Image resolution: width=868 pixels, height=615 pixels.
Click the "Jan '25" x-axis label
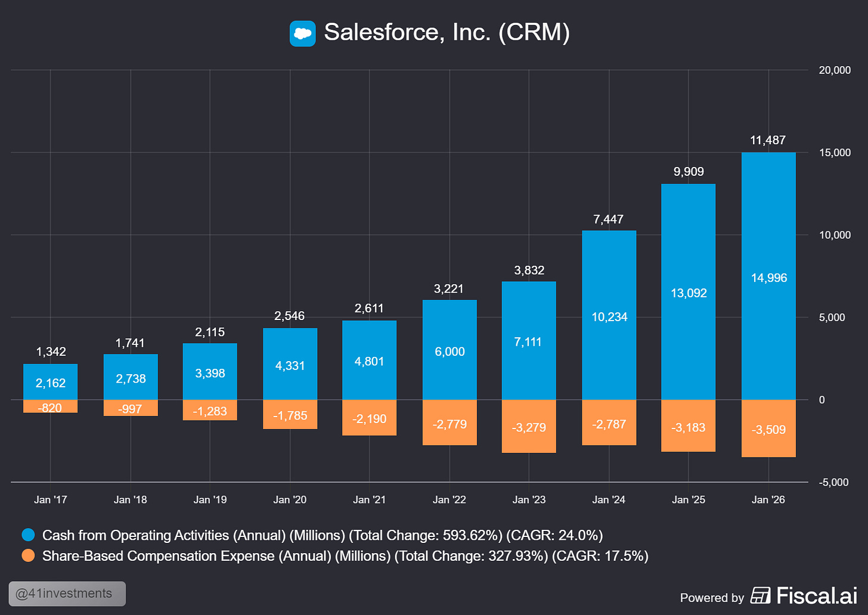pos(689,499)
